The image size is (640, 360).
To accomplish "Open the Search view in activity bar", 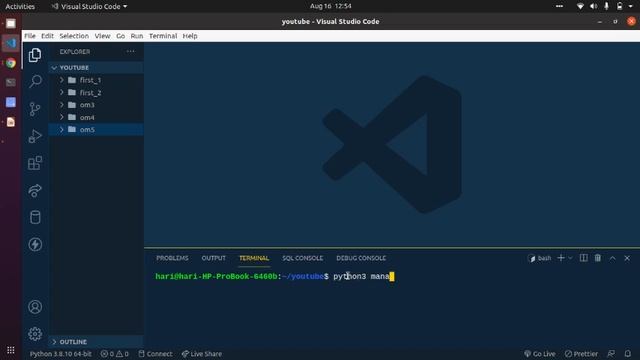I will click(35, 82).
